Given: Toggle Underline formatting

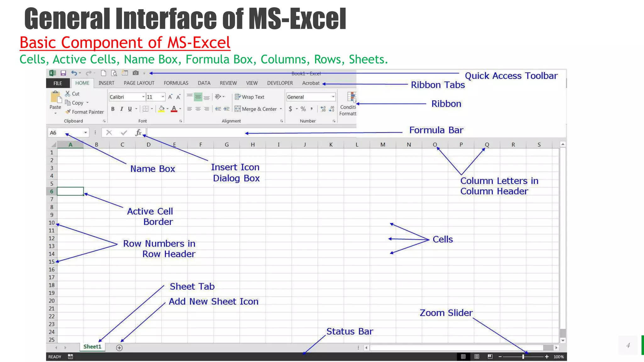Looking at the screenshot, I should pyautogui.click(x=130, y=109).
